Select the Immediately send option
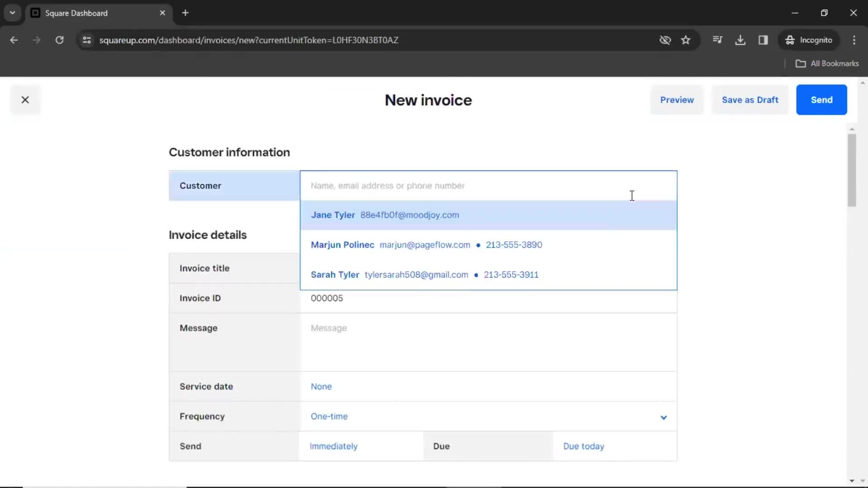This screenshot has height=488, width=868. tap(334, 446)
